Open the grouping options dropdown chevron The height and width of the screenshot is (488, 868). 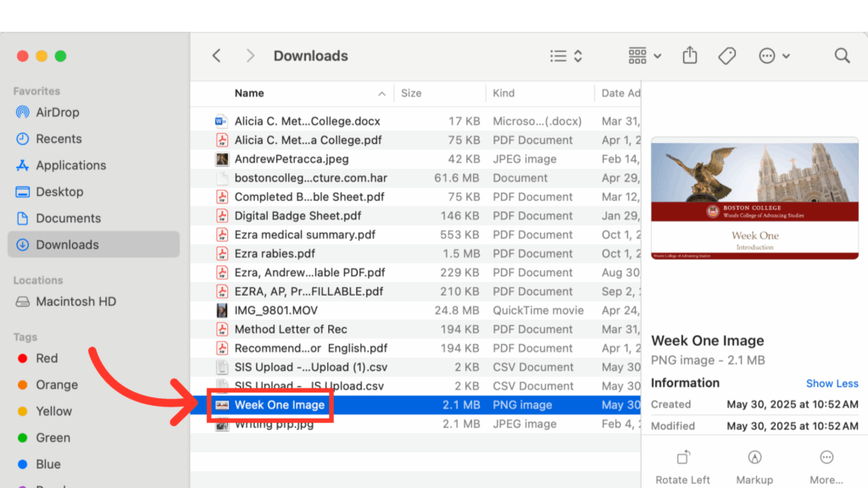pos(655,55)
